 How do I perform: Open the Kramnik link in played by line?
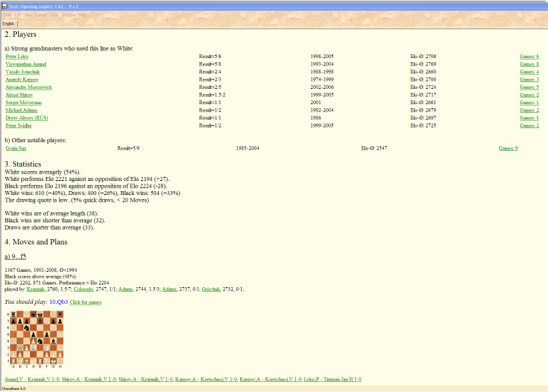point(35,289)
